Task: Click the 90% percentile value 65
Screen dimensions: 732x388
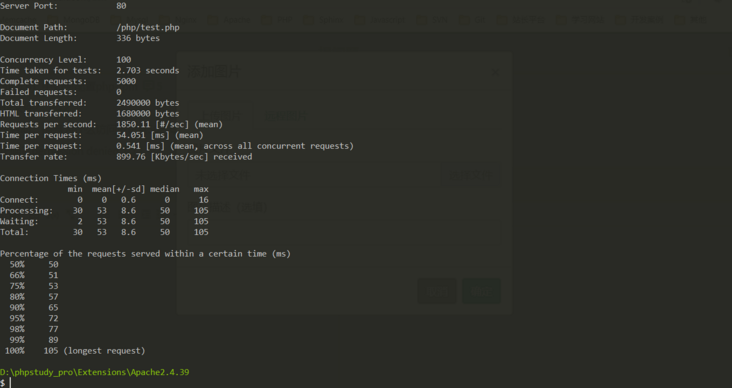Action: [53, 307]
